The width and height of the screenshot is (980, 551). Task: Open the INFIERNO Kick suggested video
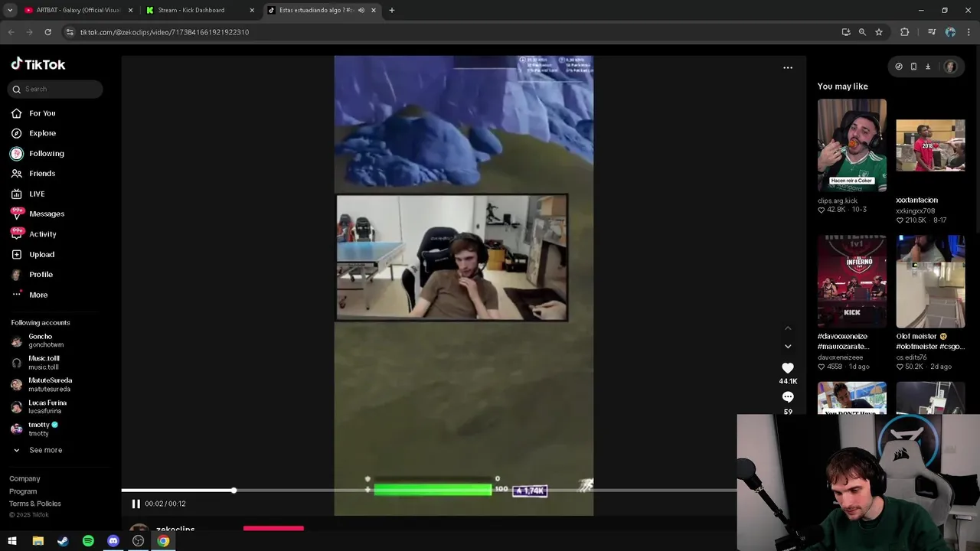(x=851, y=282)
